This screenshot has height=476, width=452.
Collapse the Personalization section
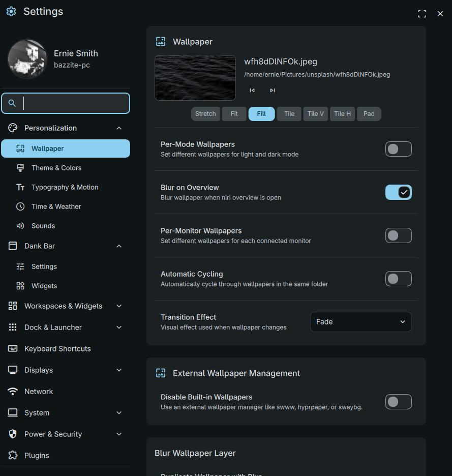point(118,128)
